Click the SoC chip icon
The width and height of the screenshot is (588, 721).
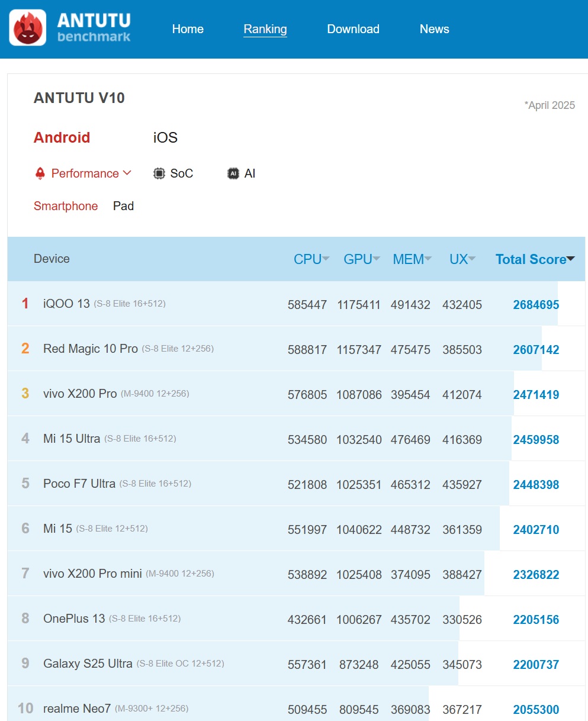(x=159, y=173)
